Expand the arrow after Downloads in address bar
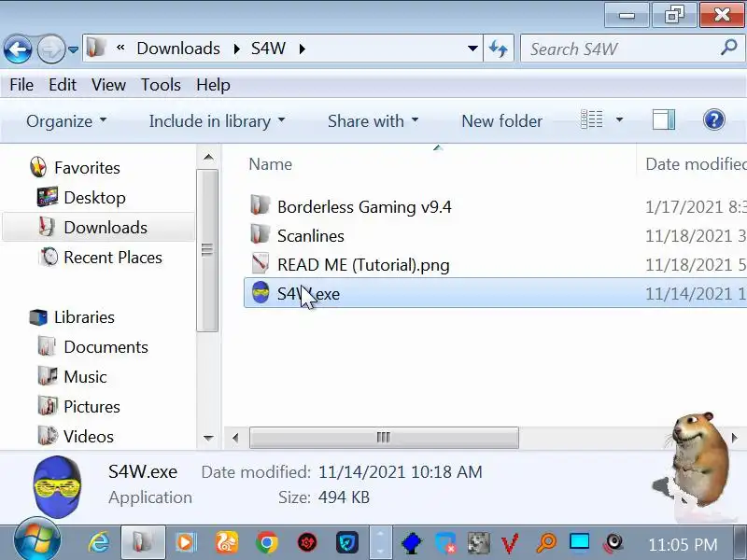The height and width of the screenshot is (560, 747). coord(236,49)
